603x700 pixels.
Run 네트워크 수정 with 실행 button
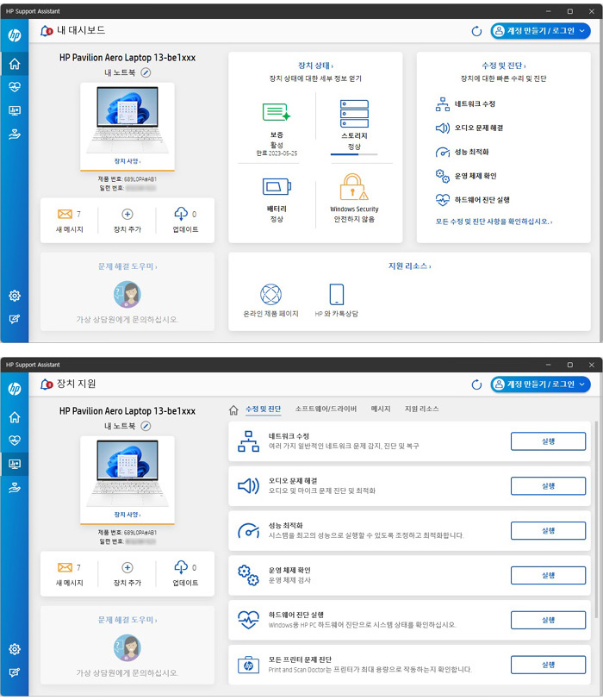point(548,441)
